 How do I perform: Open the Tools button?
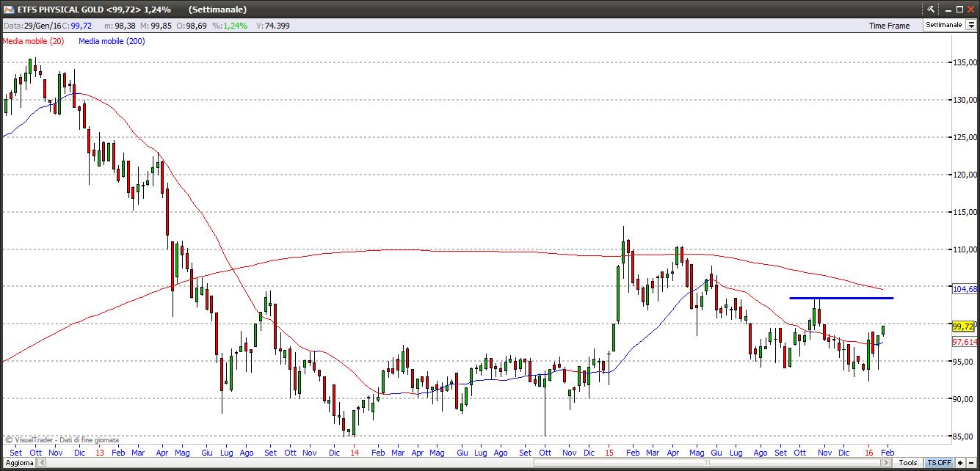908,463
